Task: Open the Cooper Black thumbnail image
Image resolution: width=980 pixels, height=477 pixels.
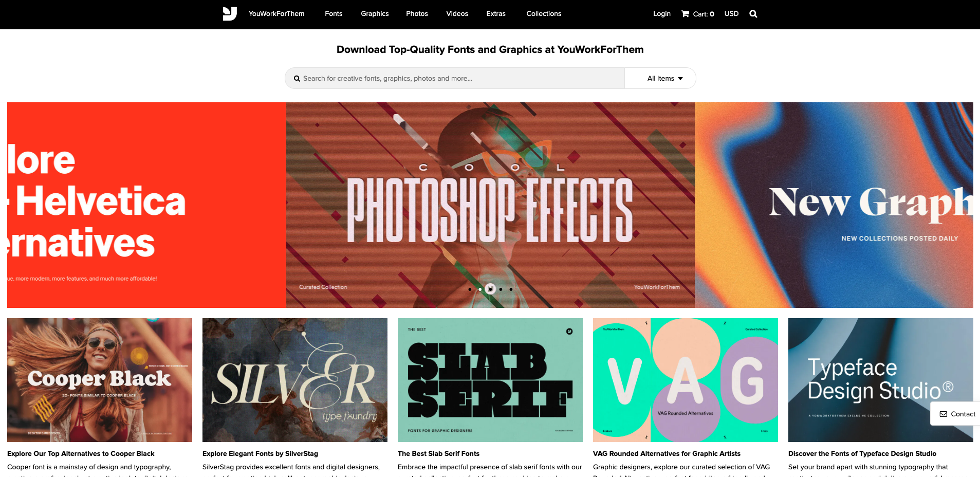Action: pyautogui.click(x=100, y=380)
